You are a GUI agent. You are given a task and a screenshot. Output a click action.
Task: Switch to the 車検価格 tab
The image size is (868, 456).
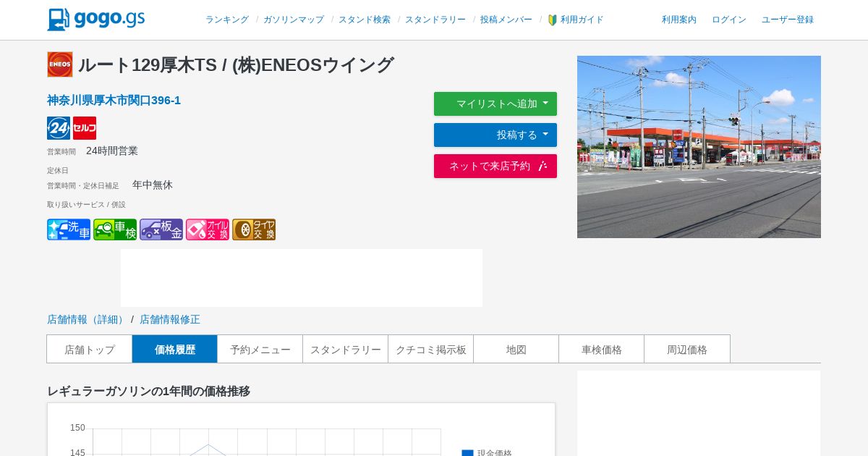pyautogui.click(x=602, y=349)
